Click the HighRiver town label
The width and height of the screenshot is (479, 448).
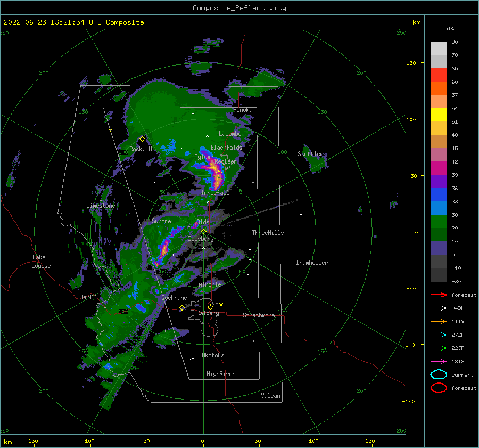click(x=221, y=374)
